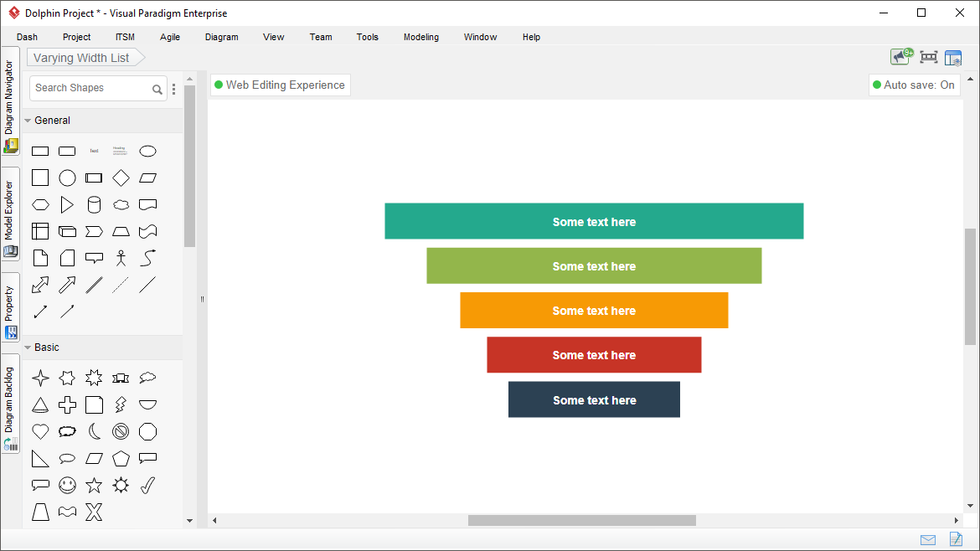
Task: Select the cylinder shape
Action: (94, 205)
